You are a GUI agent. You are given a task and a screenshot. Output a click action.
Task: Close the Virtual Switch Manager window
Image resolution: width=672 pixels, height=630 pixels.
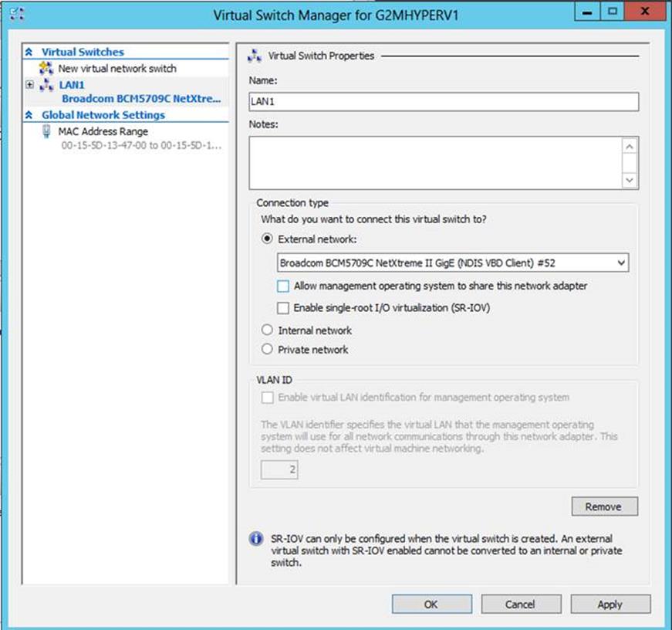tap(646, 11)
